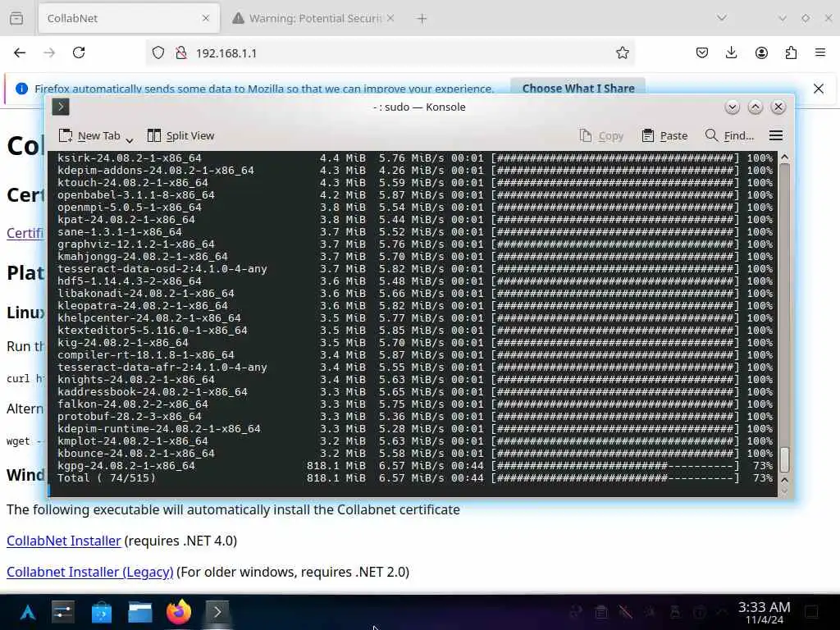Open Firefox account icon
Image resolution: width=840 pixels, height=630 pixels.
pos(761,52)
